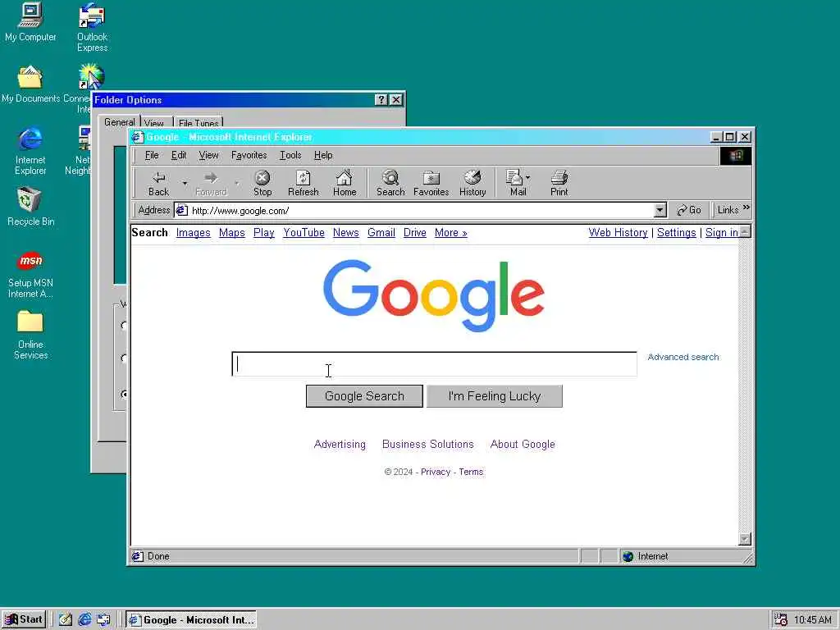Open the More » link in Google bar
The image size is (840, 630).
(451, 232)
